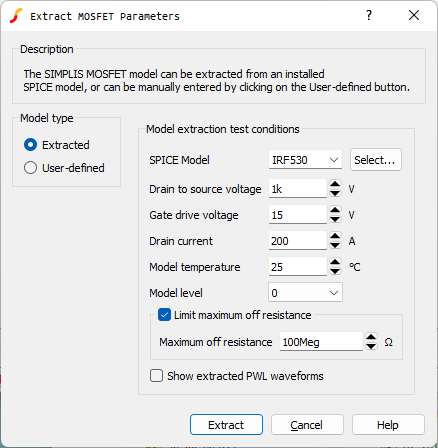The height and width of the screenshot is (448, 438).
Task: Decrease gate drive voltage with down arrow
Action: tap(335, 219)
